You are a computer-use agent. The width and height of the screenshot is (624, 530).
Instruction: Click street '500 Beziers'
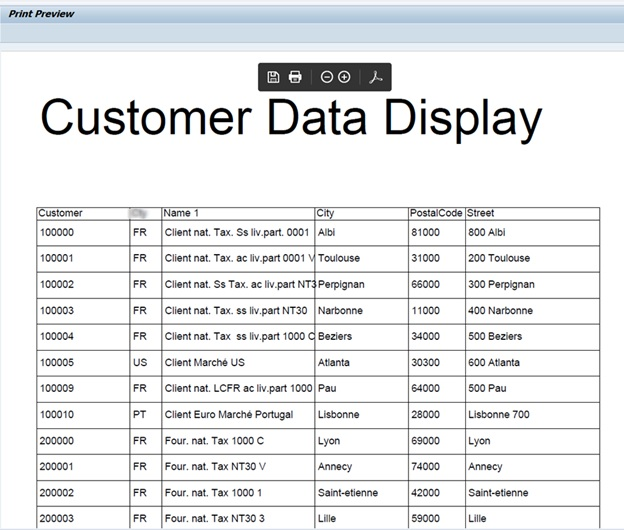coord(495,336)
